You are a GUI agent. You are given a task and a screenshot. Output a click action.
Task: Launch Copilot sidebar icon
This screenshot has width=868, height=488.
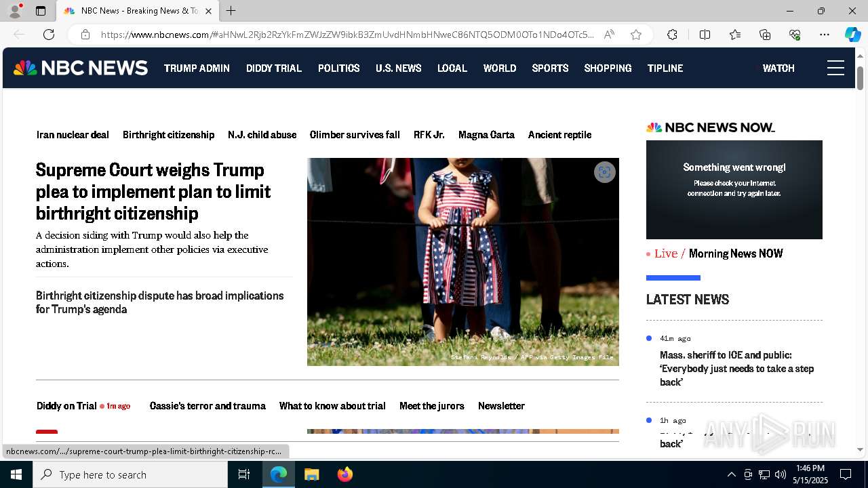click(x=852, y=35)
